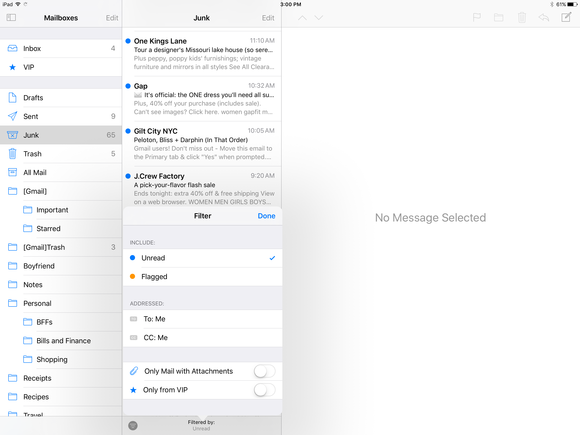This screenshot has width=580, height=435.
Task: Open the Gap email from 10:32 AM
Action: click(x=202, y=99)
